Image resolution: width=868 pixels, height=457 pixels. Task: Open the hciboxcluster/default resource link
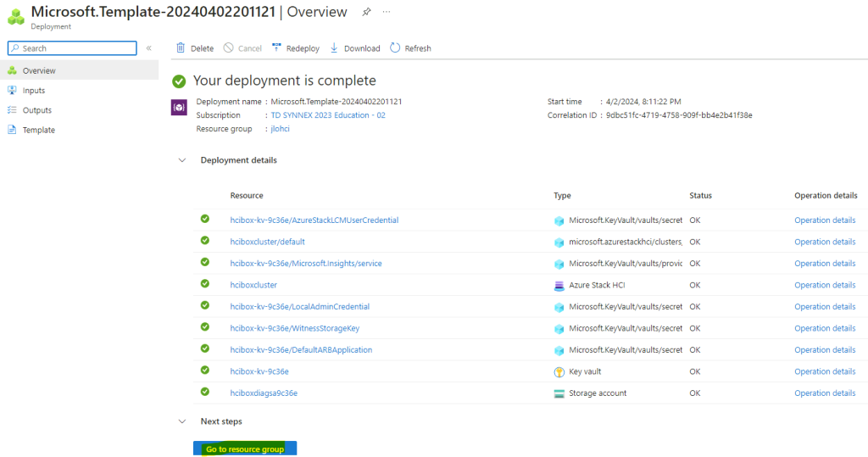click(267, 242)
